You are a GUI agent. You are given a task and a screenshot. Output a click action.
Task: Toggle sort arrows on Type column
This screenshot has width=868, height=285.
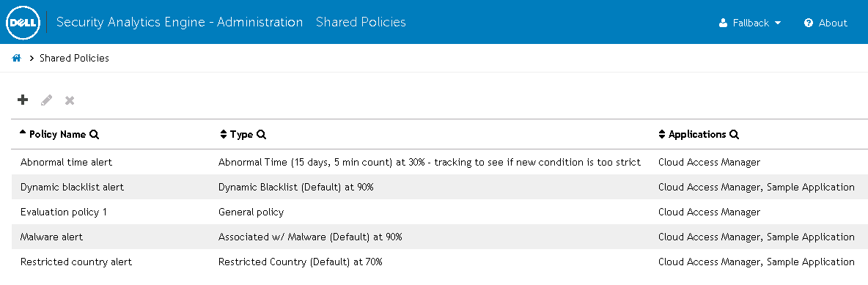click(x=224, y=135)
